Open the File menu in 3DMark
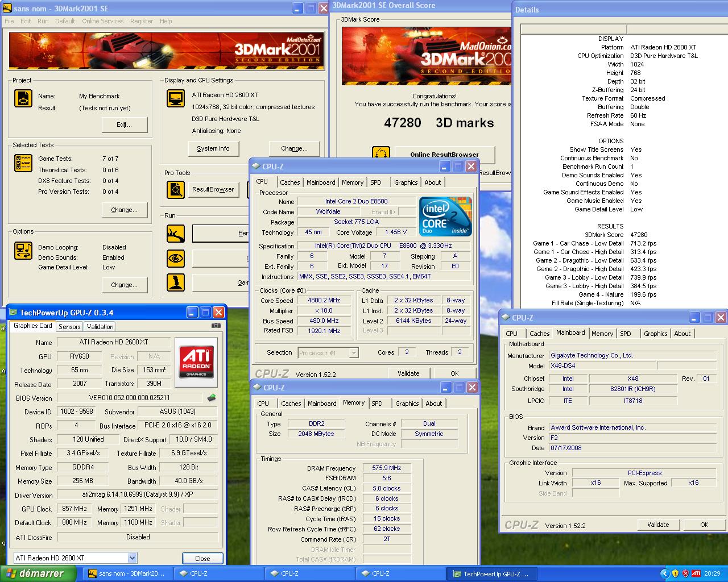This screenshot has width=728, height=582. tap(10, 21)
